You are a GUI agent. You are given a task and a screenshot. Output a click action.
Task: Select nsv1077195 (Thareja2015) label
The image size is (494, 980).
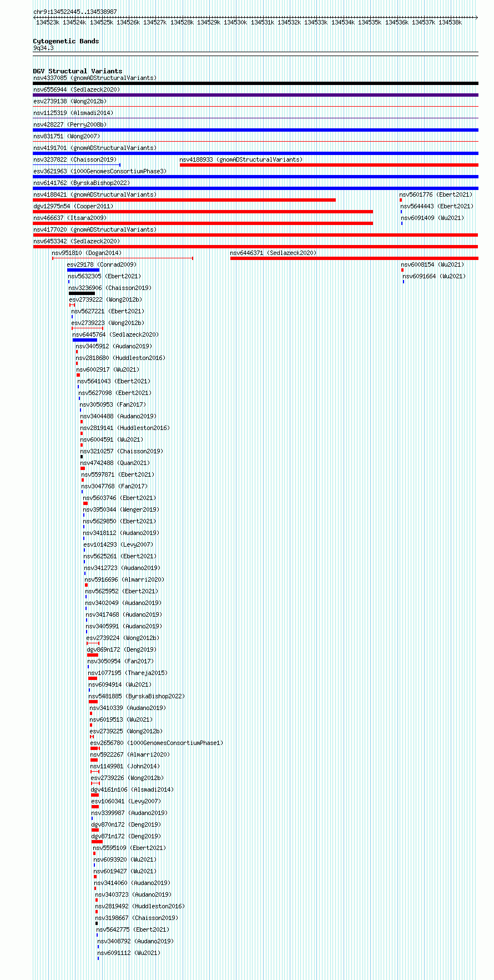[x=128, y=673]
